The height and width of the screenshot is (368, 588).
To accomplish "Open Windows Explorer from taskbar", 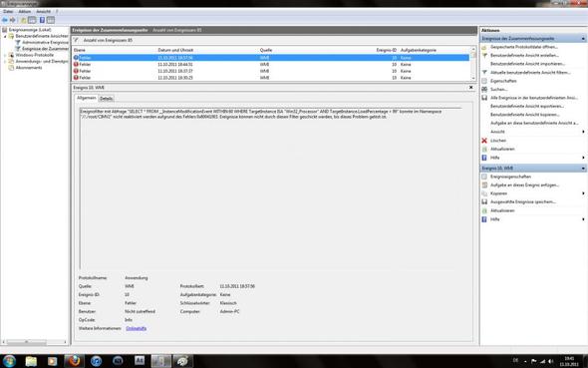I will click(31, 361).
